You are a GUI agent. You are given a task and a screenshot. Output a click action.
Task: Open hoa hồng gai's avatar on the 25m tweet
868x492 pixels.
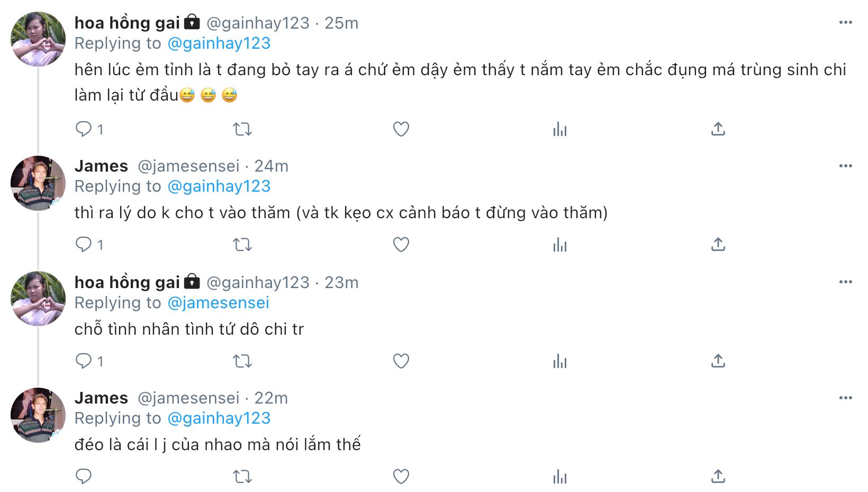38,39
